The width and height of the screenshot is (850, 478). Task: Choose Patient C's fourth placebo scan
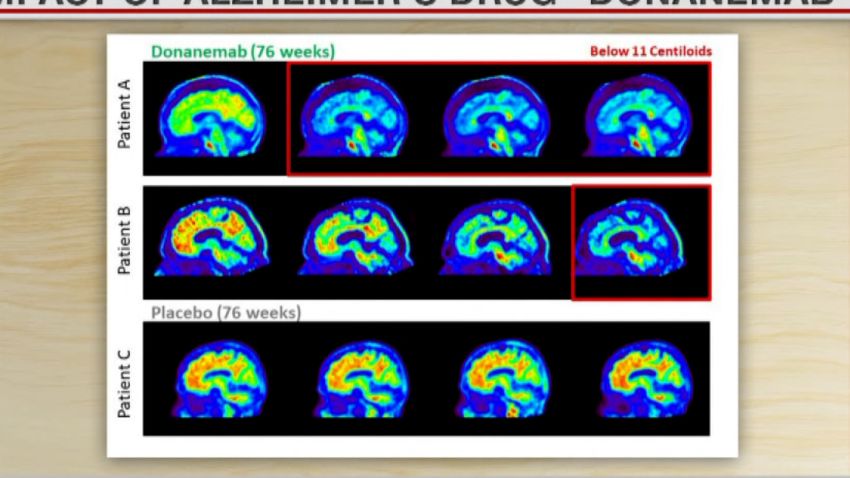click(x=646, y=379)
